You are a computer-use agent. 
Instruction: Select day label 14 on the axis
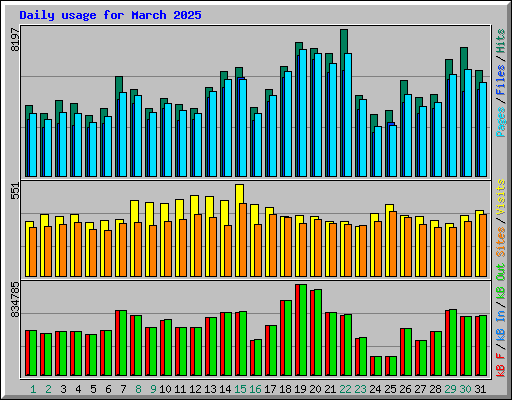(225, 389)
